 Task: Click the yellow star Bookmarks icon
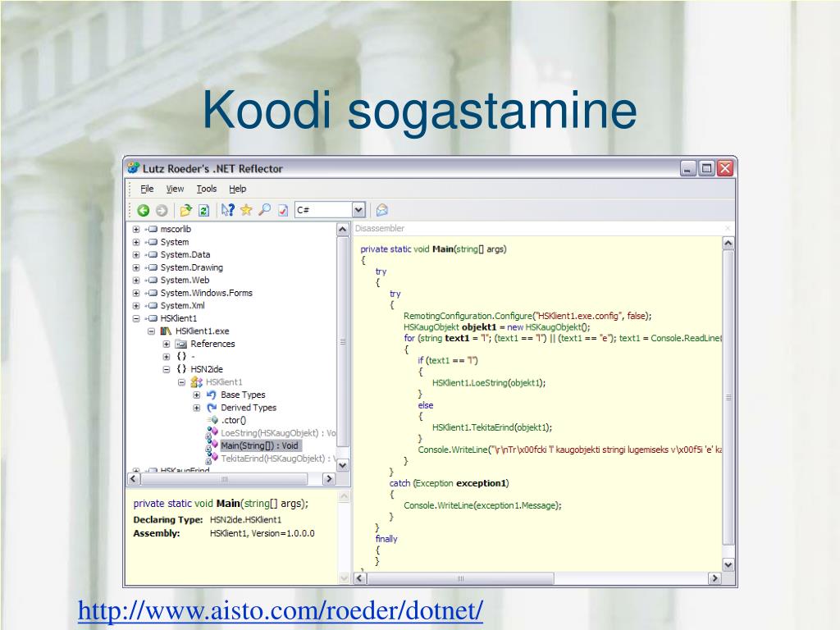[246, 210]
